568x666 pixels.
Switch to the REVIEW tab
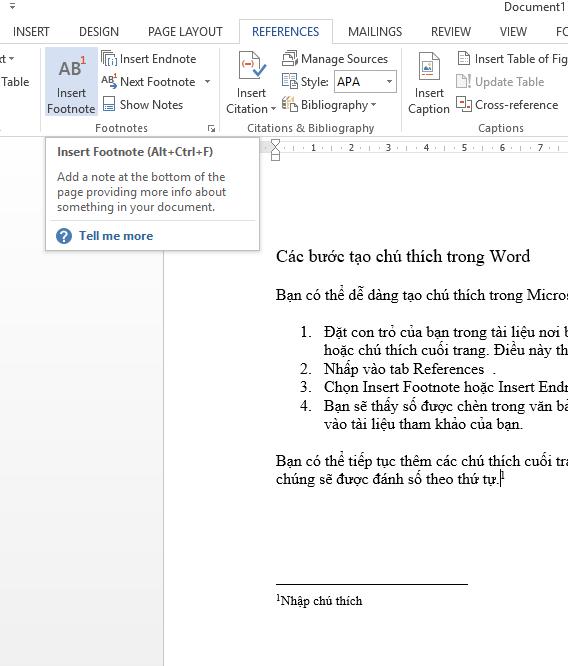point(451,32)
